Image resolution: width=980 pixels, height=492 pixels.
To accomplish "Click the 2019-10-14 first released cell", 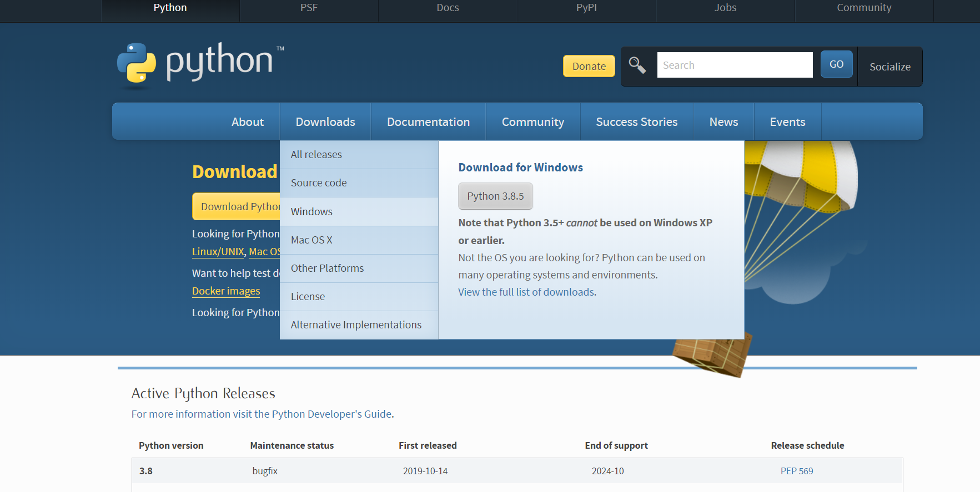I will click(425, 471).
